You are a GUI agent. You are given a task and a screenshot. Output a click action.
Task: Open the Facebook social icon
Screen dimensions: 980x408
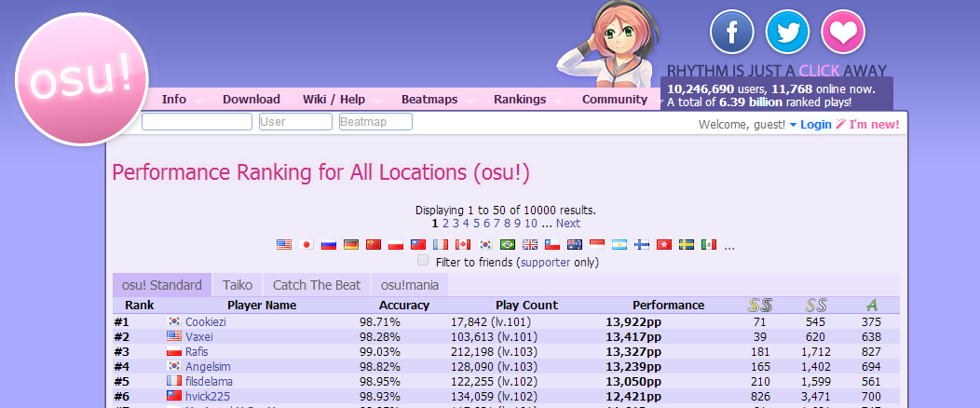(x=732, y=32)
